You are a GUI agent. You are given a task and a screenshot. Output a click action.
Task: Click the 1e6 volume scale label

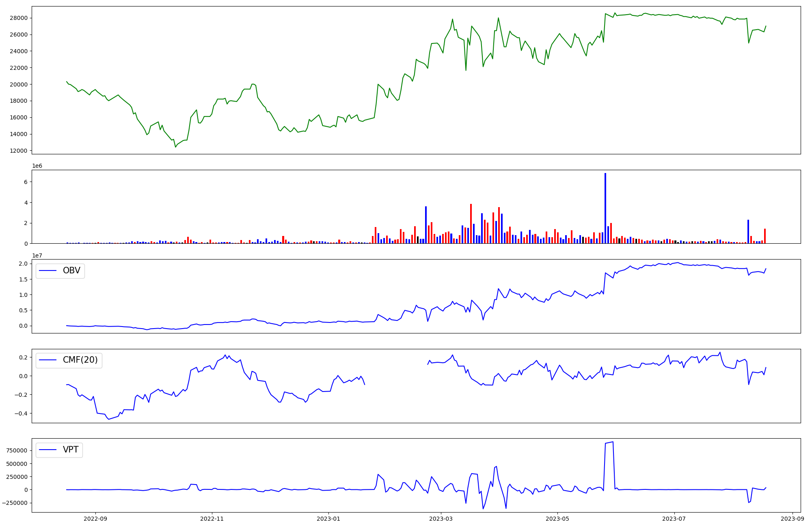click(x=37, y=166)
